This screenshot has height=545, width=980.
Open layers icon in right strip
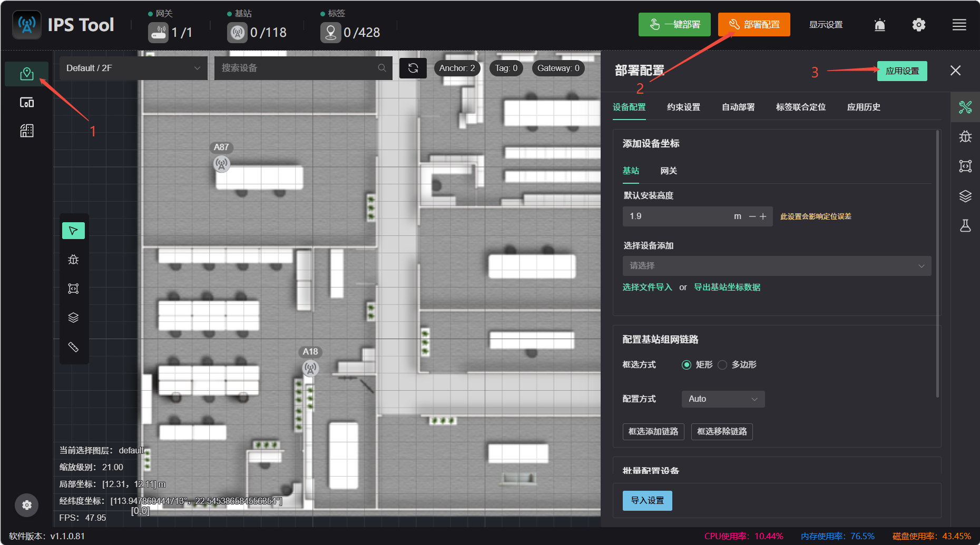pyautogui.click(x=965, y=196)
